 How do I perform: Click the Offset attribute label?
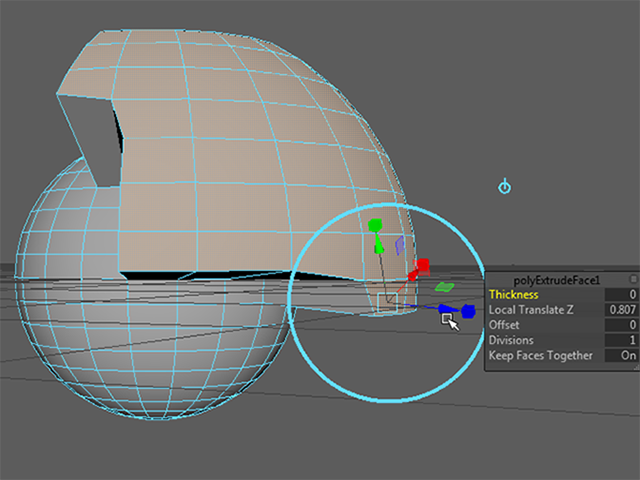click(x=504, y=325)
